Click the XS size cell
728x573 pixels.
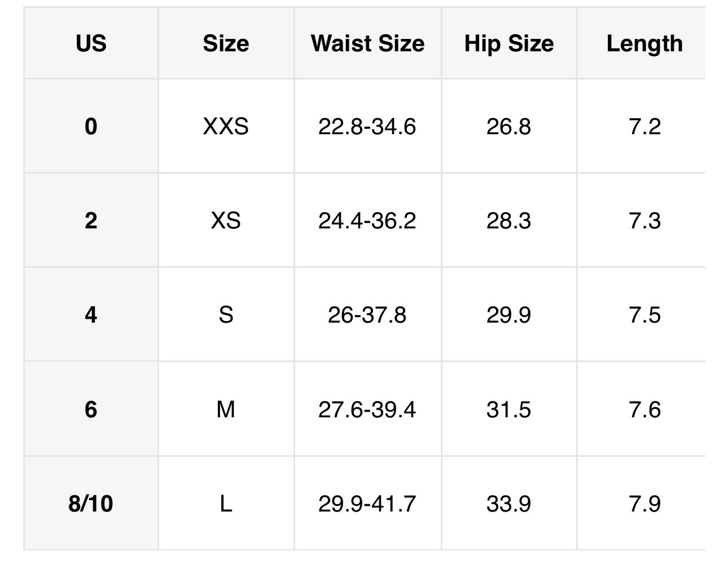coord(226,221)
